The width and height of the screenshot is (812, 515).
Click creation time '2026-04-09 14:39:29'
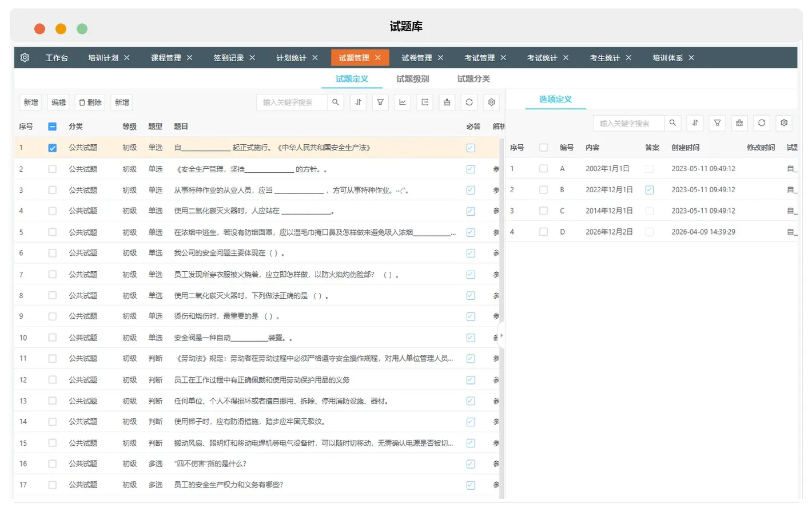(x=703, y=232)
